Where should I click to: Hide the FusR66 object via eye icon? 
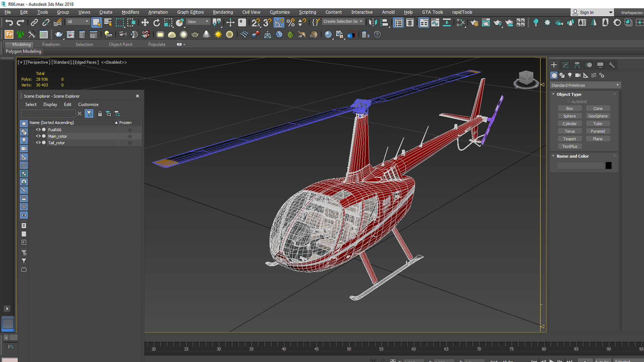pos(38,130)
